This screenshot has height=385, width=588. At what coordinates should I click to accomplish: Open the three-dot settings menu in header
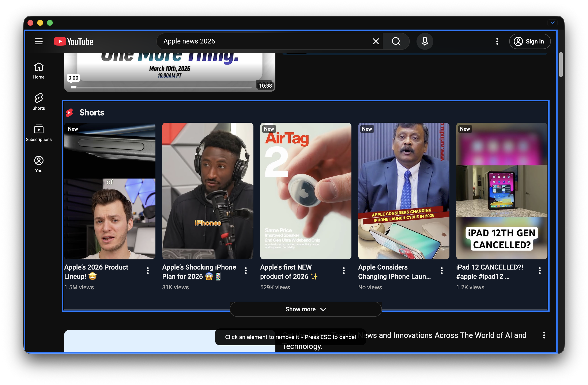click(x=497, y=42)
